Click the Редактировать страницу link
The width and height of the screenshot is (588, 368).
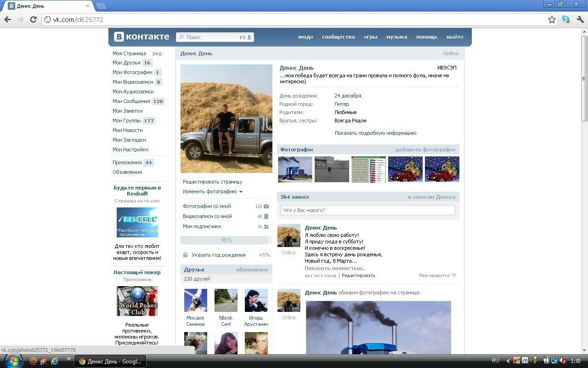tap(212, 182)
